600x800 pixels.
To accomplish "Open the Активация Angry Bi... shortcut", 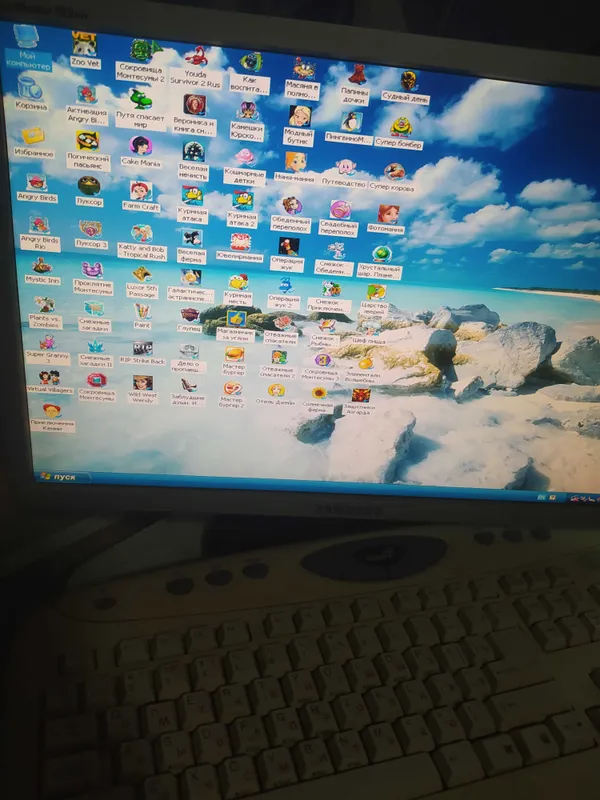I will [x=87, y=105].
